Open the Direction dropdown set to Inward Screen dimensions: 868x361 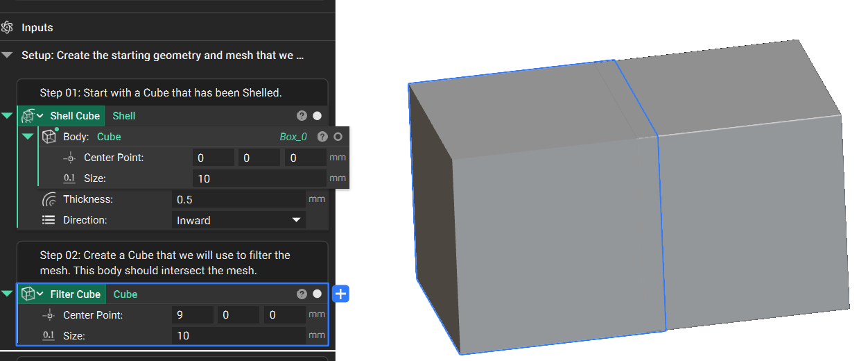[x=238, y=220]
